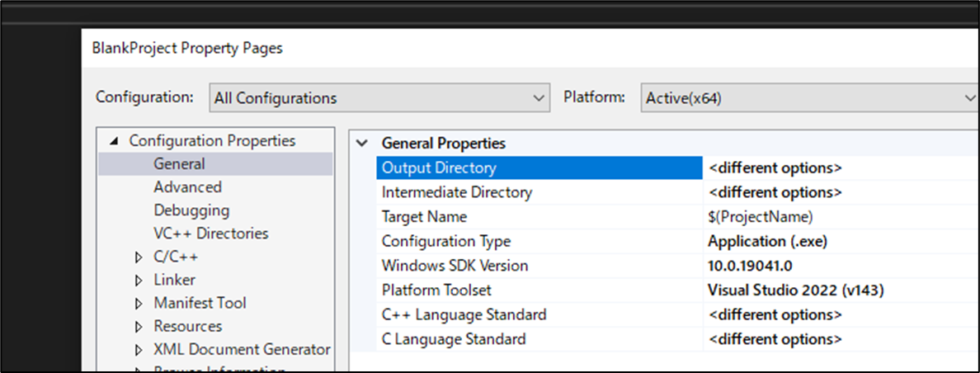Expand the Resources tree node
The height and width of the screenshot is (373, 980).
139,327
